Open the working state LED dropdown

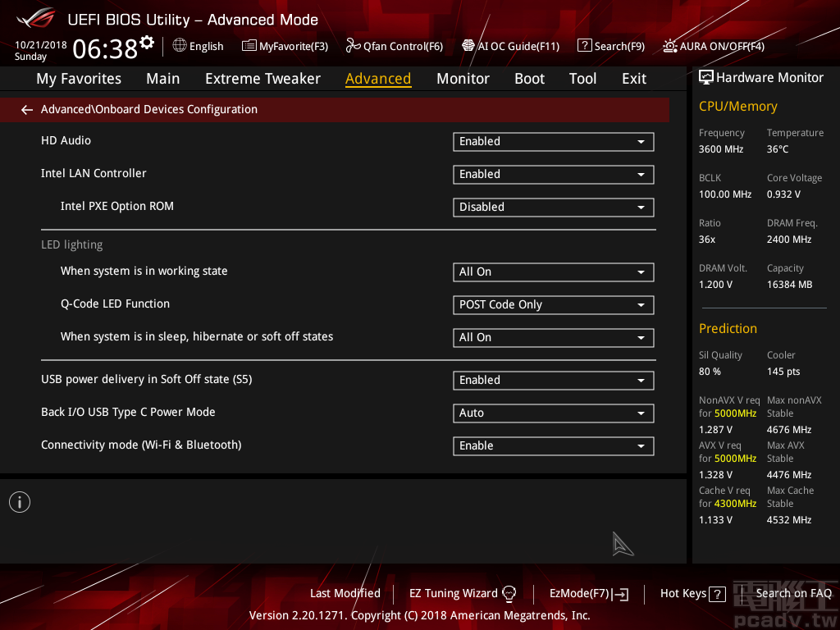[554, 272]
